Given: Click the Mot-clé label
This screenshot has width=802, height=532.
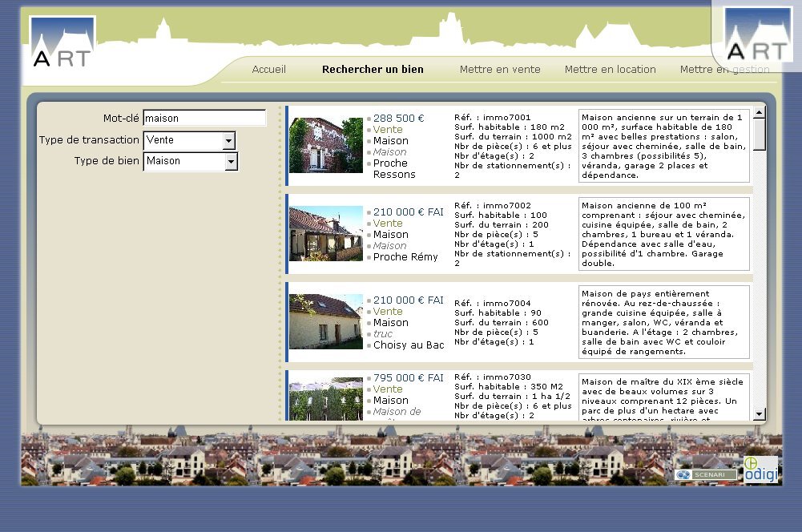Looking at the screenshot, I should [x=121, y=118].
